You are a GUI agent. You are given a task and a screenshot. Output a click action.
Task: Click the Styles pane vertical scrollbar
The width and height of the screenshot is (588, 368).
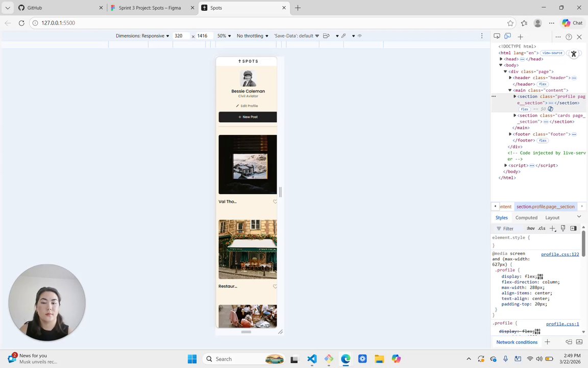pos(583,244)
